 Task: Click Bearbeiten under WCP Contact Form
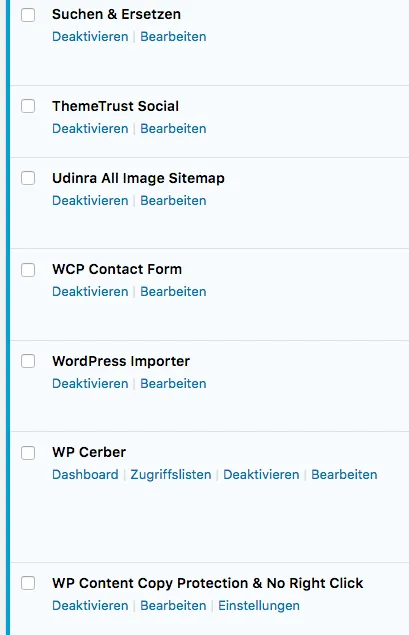(173, 292)
